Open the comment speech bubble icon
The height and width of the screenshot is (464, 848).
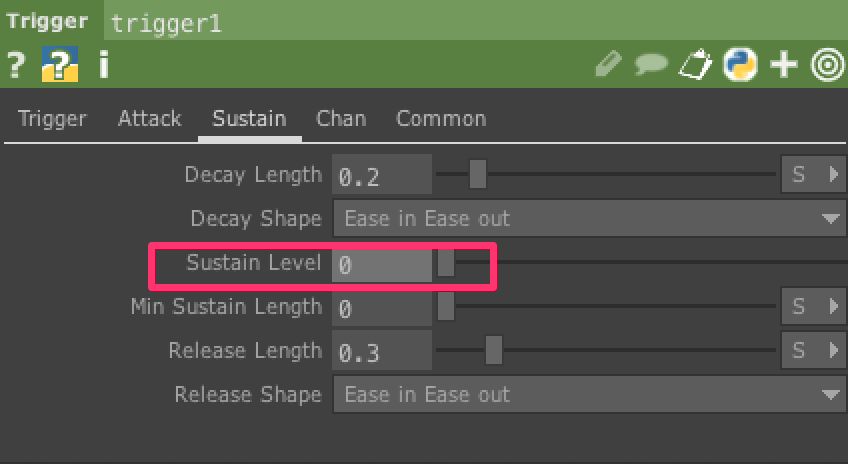(x=651, y=66)
